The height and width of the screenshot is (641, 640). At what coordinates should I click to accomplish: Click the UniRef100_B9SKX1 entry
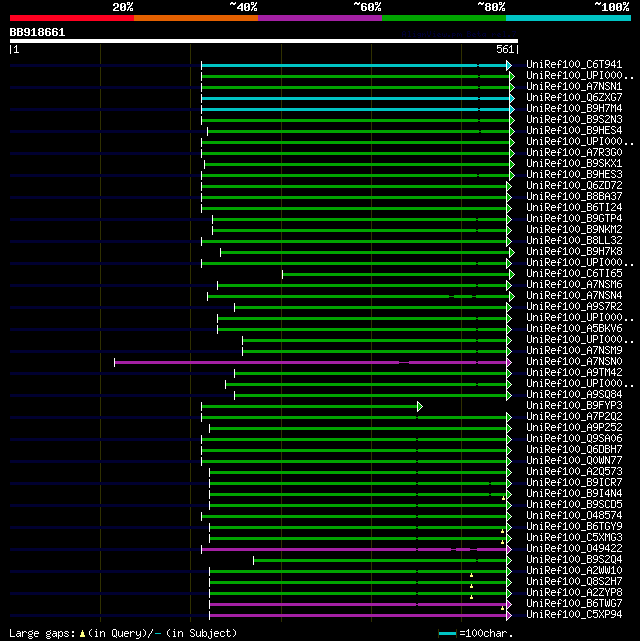pos(574,164)
